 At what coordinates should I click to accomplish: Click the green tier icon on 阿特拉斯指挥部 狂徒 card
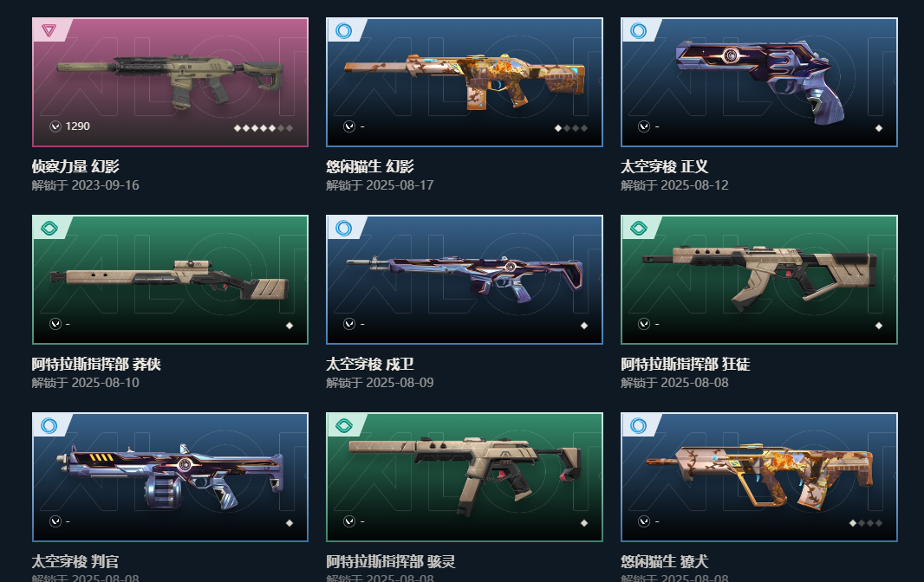click(x=638, y=228)
